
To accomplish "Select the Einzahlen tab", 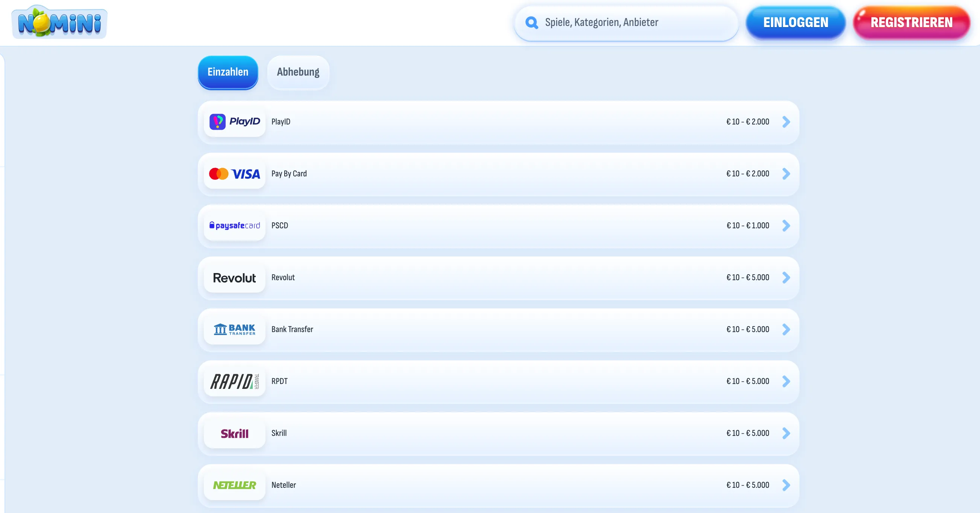I will tap(228, 72).
